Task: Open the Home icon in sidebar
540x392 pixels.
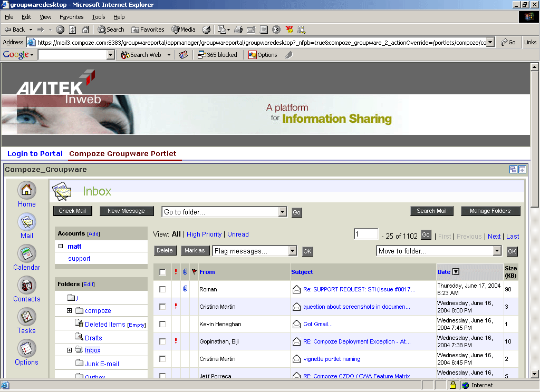Action: [27, 190]
